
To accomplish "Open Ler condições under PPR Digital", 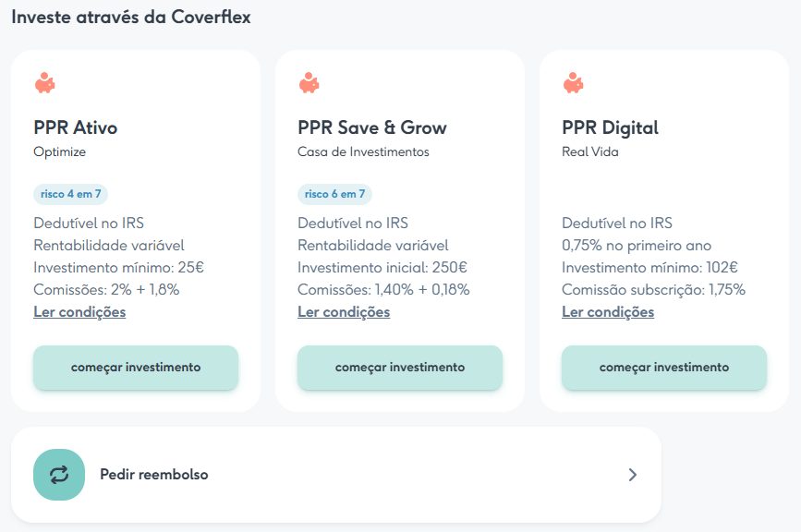I will (x=608, y=312).
